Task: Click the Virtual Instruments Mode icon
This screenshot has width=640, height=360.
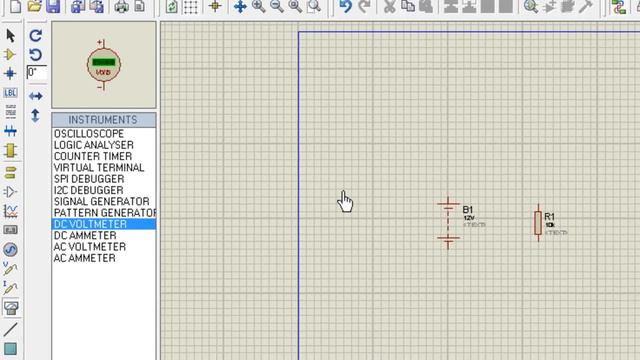Action: pyautogui.click(x=11, y=308)
